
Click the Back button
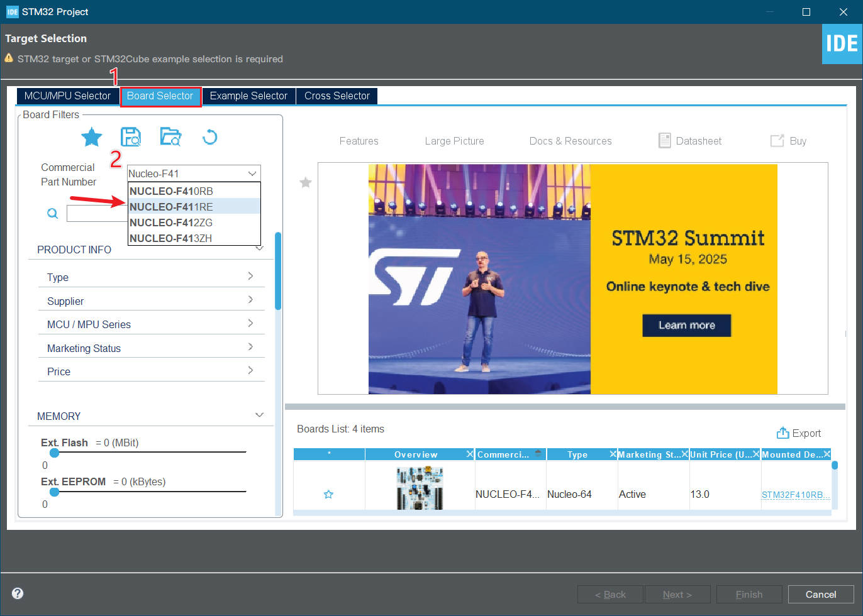tap(610, 594)
